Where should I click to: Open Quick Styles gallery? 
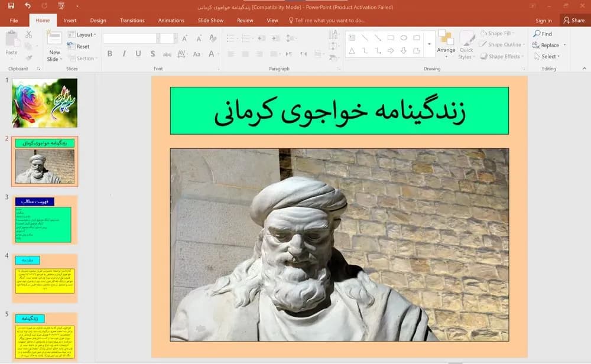pyautogui.click(x=466, y=45)
